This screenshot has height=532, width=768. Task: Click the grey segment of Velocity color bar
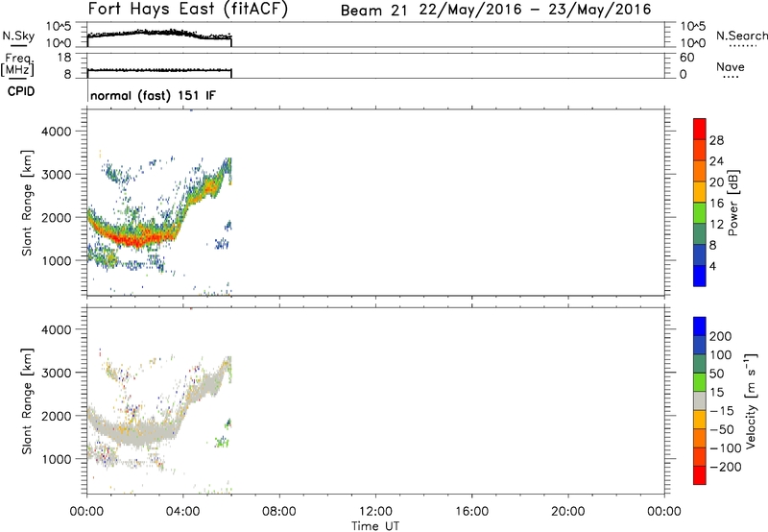point(700,400)
